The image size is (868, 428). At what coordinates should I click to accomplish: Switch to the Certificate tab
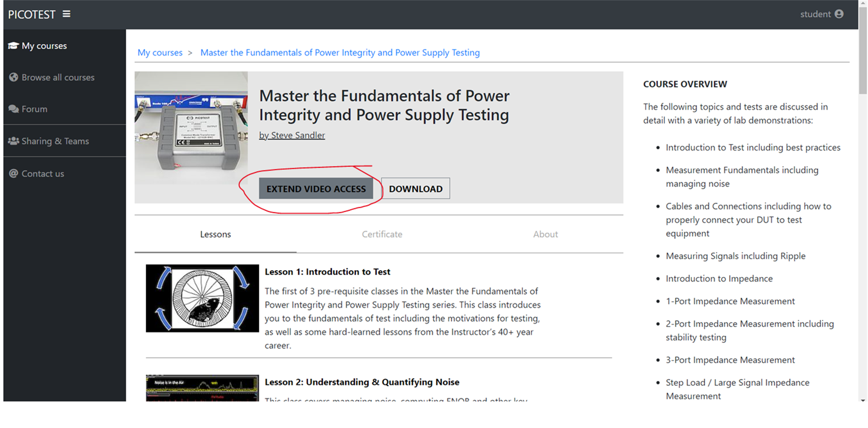tap(382, 234)
